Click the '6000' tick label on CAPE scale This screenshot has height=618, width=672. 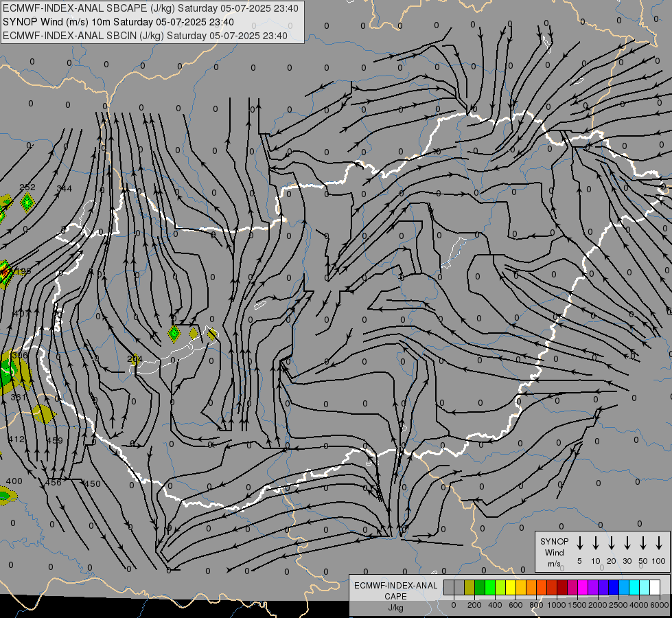660,605
